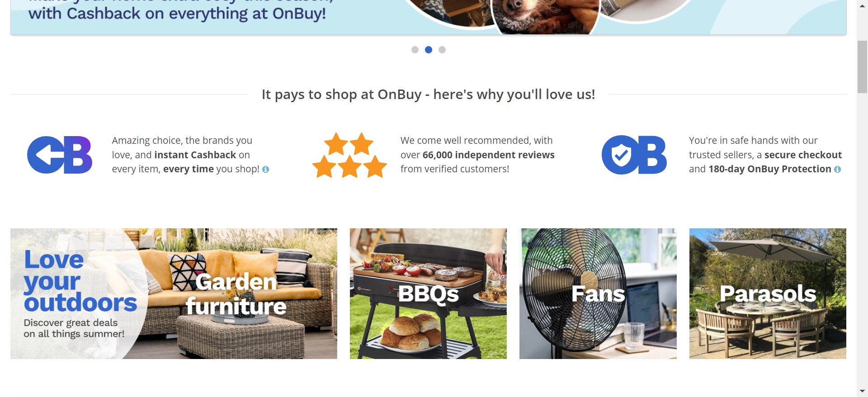Select the third carousel slide dot

click(442, 50)
